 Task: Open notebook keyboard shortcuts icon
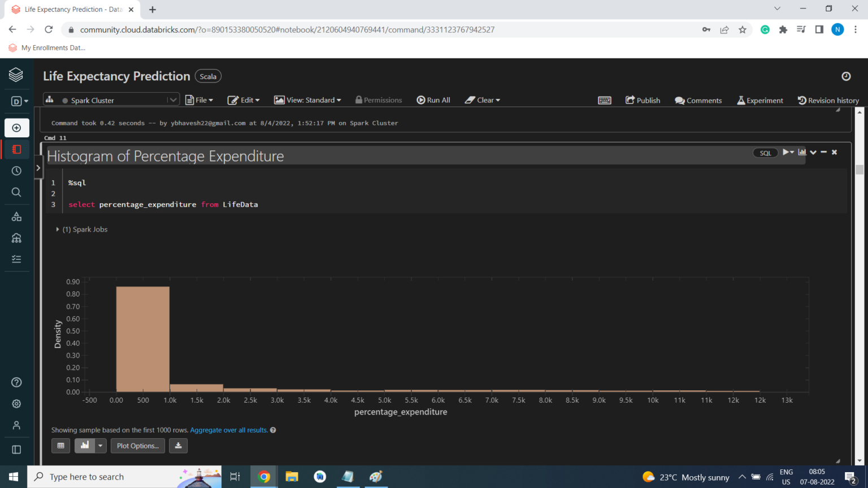point(605,100)
